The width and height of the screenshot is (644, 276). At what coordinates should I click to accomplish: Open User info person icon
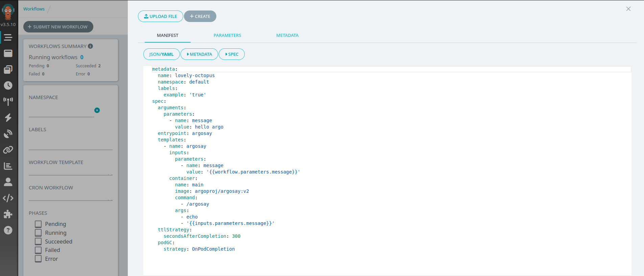(x=8, y=182)
